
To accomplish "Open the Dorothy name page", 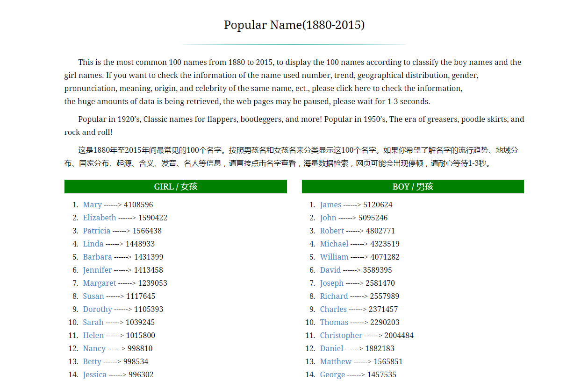I will (98, 309).
